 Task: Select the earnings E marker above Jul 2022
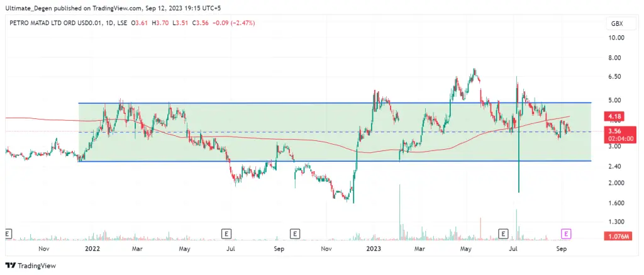pos(226,234)
